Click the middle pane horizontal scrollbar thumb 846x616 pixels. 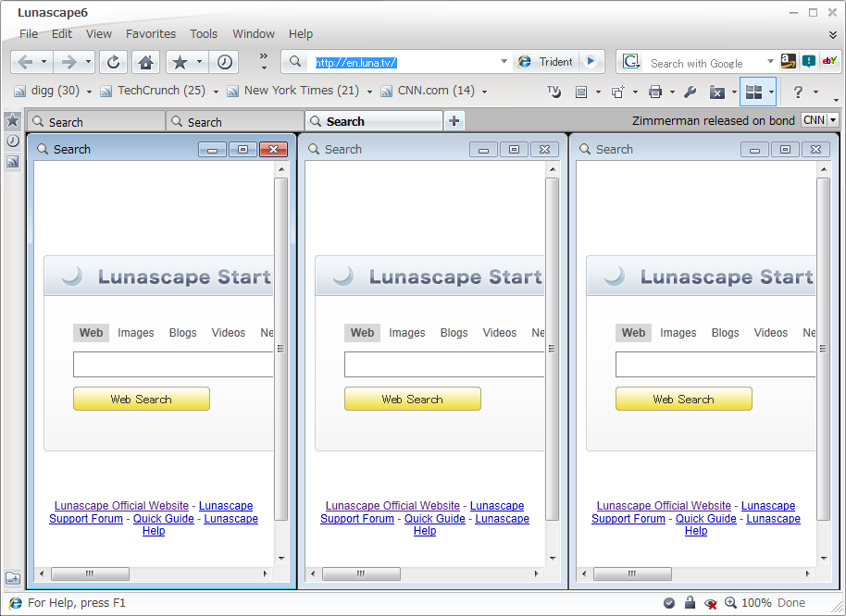(362, 574)
